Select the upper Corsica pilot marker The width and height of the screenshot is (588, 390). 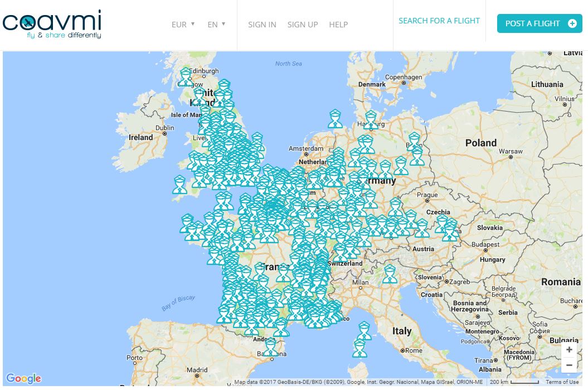click(364, 331)
